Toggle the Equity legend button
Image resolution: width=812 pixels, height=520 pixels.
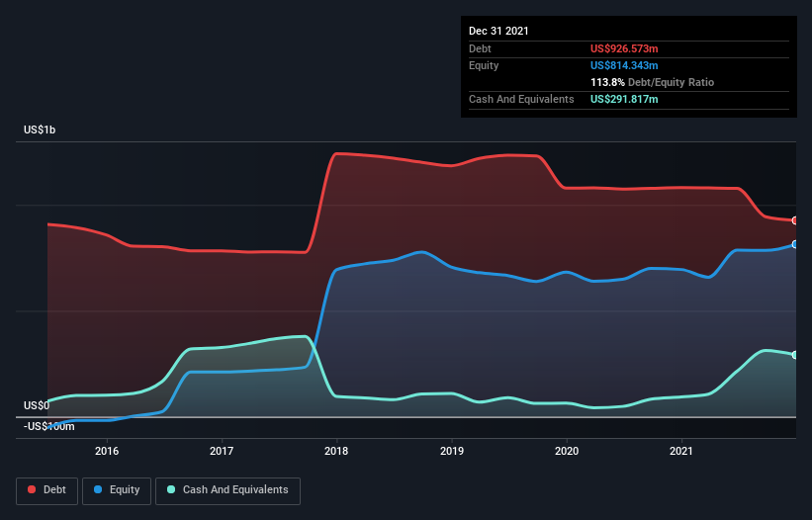coord(117,490)
